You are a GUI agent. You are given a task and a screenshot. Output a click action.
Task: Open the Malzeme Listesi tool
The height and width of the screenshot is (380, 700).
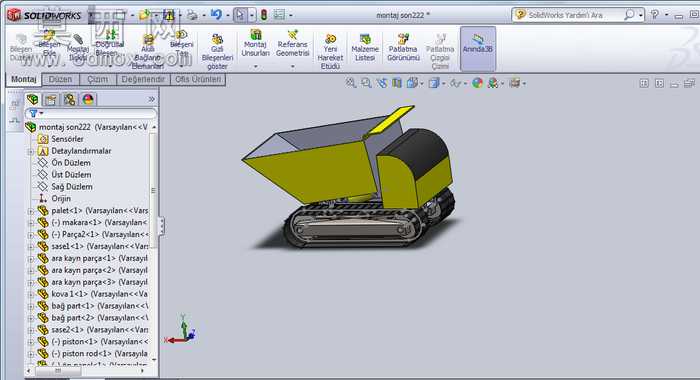(x=365, y=47)
